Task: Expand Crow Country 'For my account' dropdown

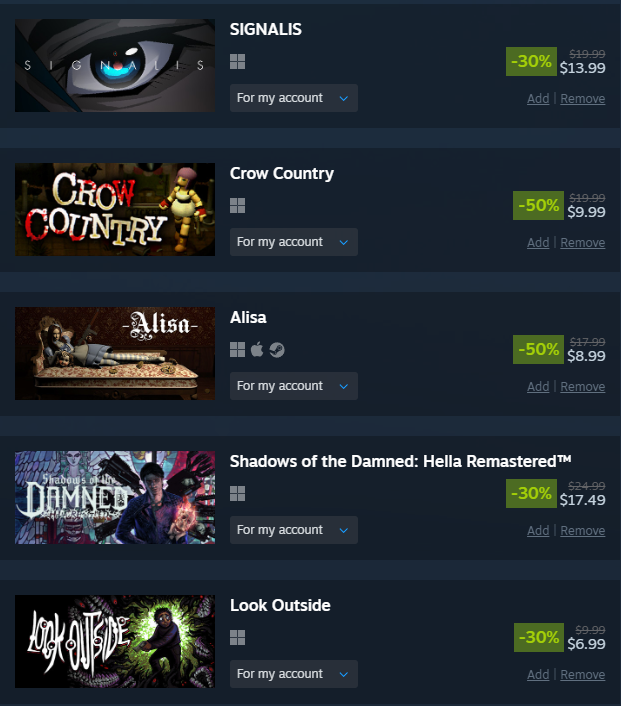Action: click(x=294, y=242)
